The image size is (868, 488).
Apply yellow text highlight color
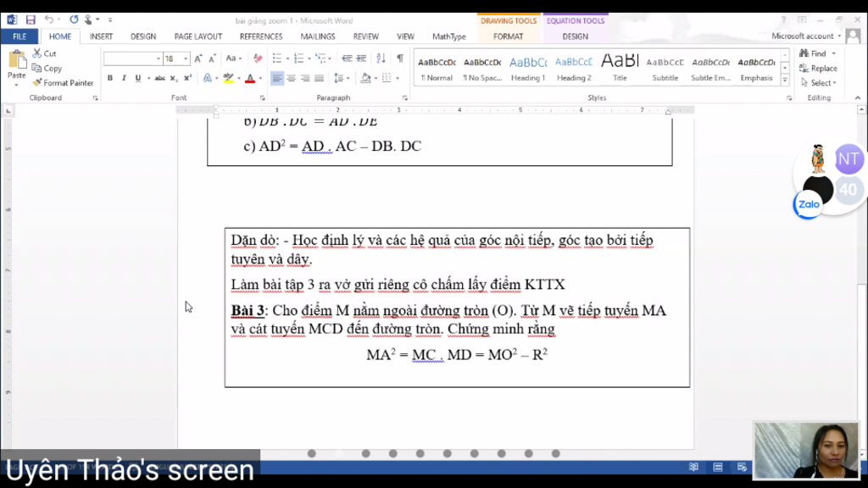pyautogui.click(x=229, y=78)
